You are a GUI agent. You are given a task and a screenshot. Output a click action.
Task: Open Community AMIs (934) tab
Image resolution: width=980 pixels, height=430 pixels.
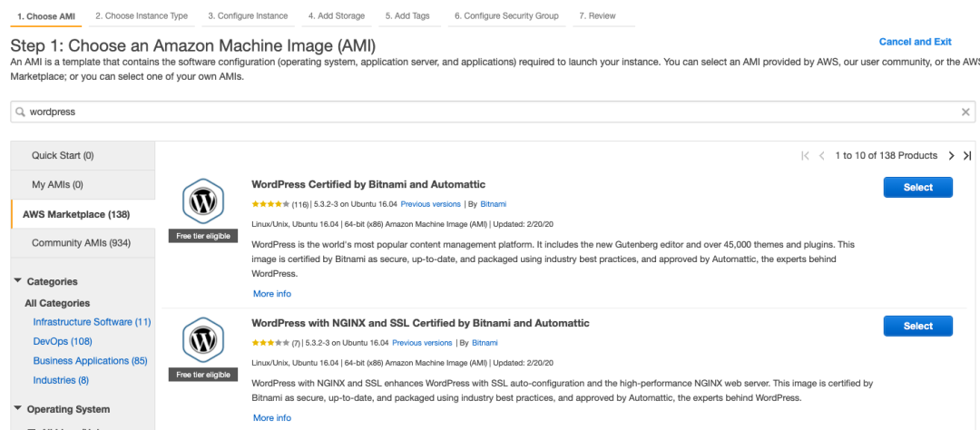point(83,243)
